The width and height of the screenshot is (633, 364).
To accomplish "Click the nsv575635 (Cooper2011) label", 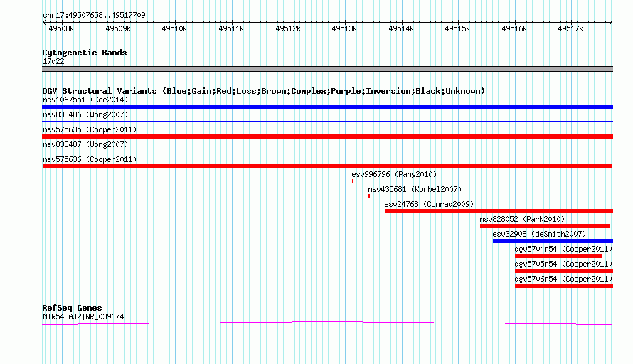I will (90, 129).
